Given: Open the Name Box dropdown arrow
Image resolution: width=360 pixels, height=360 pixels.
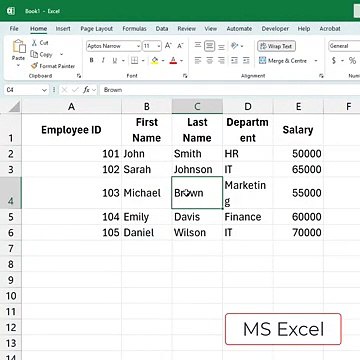Looking at the screenshot, I should click(x=44, y=90).
